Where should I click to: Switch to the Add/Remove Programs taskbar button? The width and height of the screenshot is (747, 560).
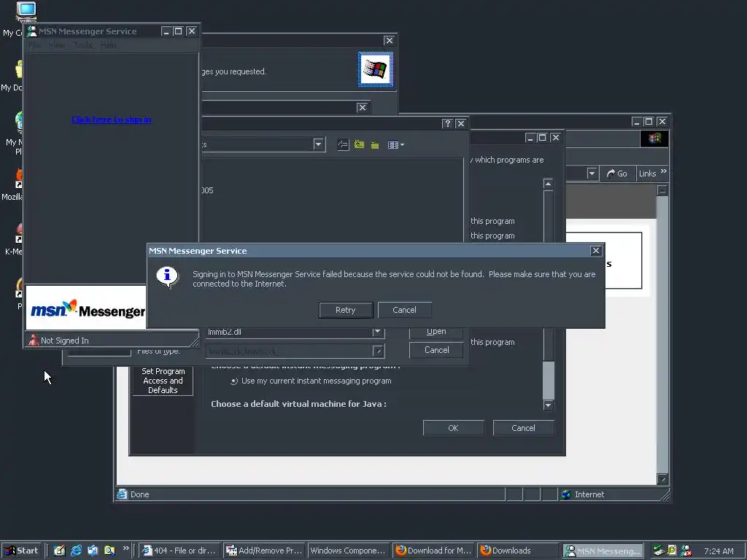[x=264, y=551]
